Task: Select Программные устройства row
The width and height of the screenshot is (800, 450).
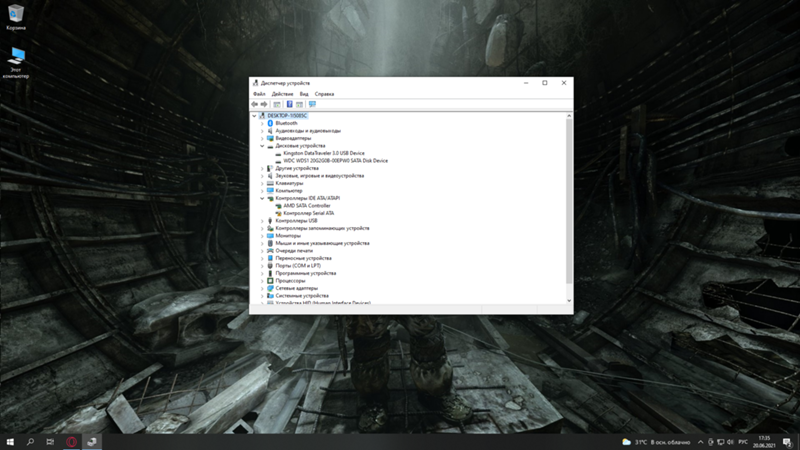Action: (306, 273)
